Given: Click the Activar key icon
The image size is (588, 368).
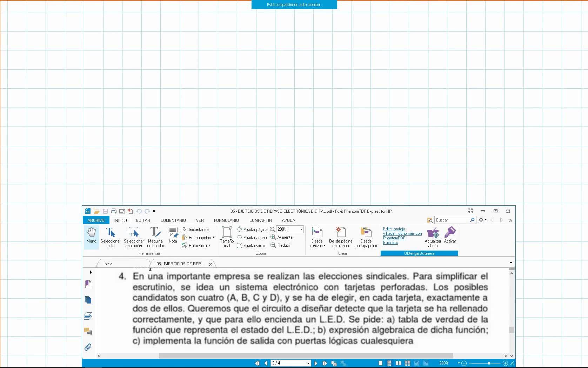Looking at the screenshot, I should coord(450,235).
